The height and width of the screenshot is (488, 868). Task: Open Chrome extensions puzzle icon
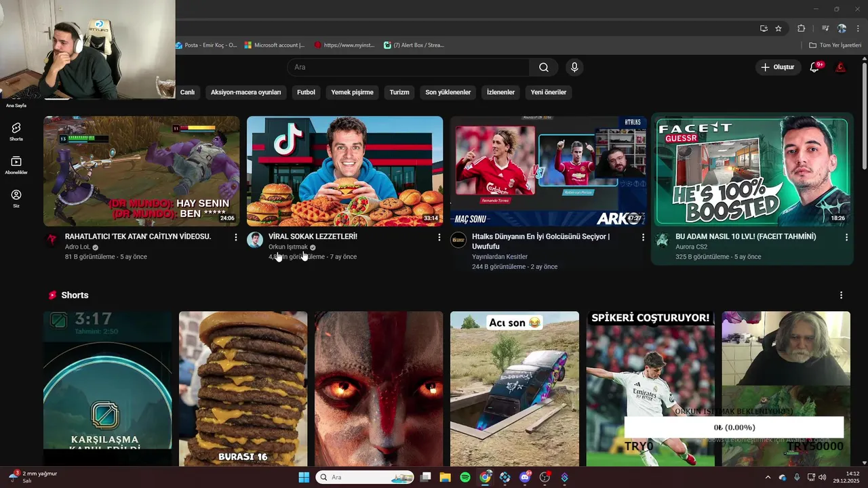click(x=801, y=28)
